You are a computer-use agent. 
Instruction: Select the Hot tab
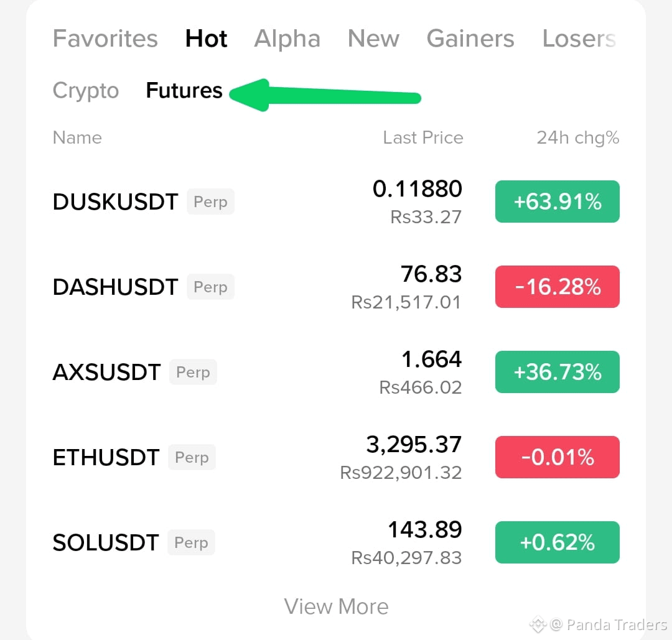pyautogui.click(x=206, y=39)
